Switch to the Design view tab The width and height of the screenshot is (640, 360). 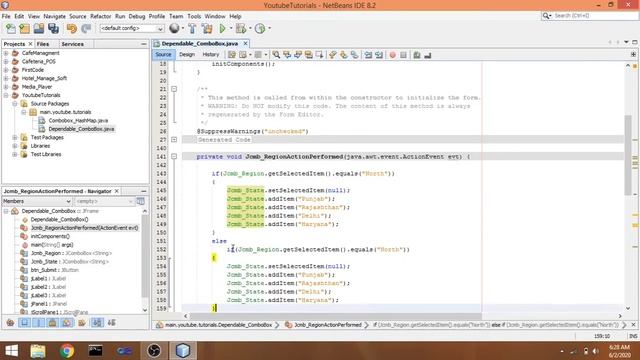tap(187, 54)
